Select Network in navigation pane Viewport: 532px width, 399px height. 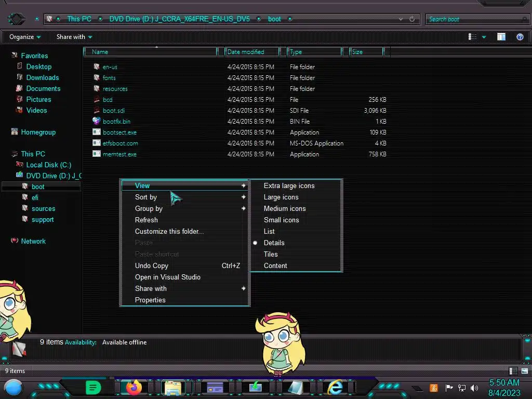click(x=33, y=241)
